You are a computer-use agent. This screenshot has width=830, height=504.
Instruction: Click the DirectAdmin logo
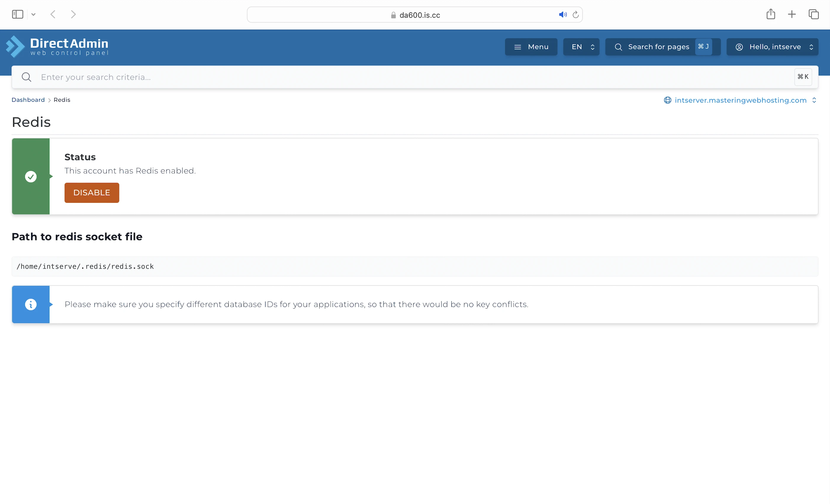click(57, 46)
